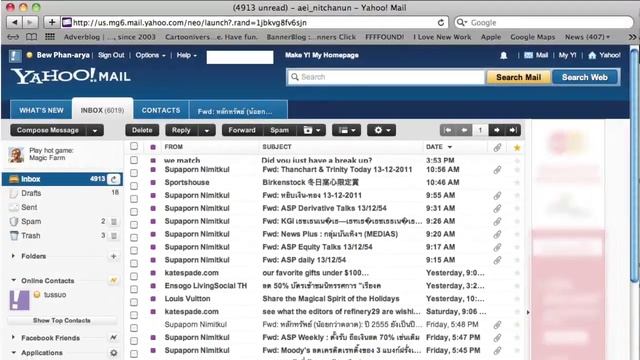Viewport: 640px width, 360px height.
Task: Check the ASP daily 13/12/54 email checkbox
Action: click(134, 263)
